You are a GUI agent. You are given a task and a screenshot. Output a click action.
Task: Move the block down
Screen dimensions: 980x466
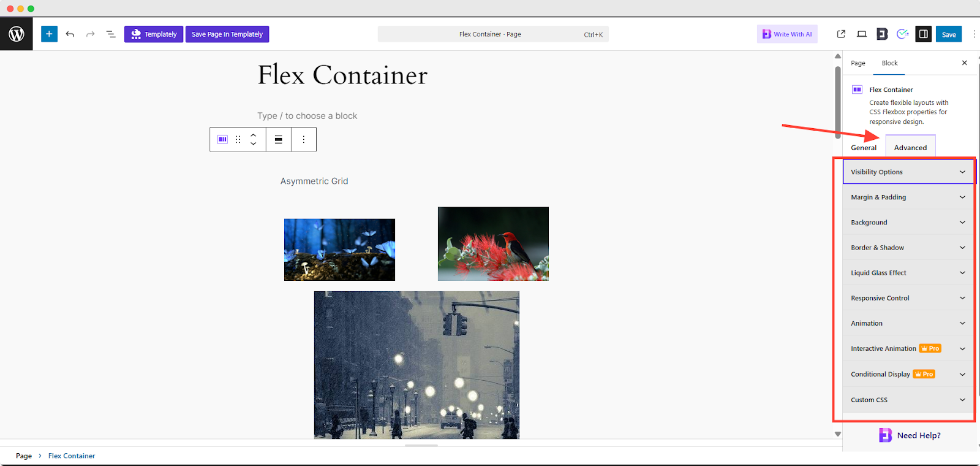coord(254,143)
